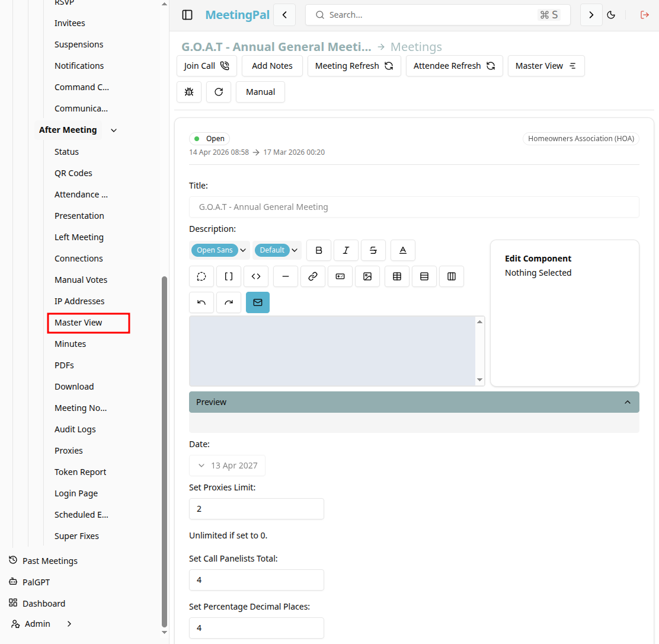
Task: Click the forward arrow beside search bar
Action: point(591,15)
